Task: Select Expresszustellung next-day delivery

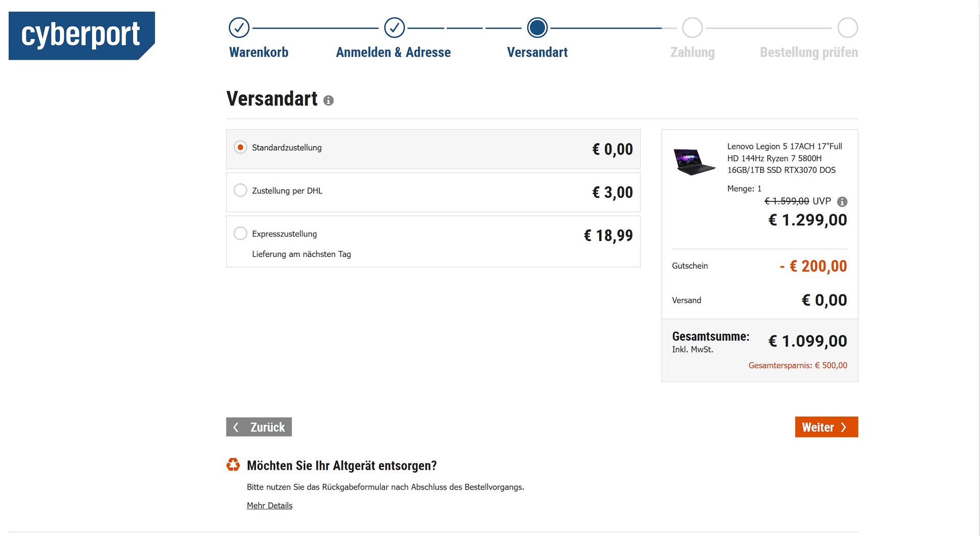Action: click(x=240, y=234)
